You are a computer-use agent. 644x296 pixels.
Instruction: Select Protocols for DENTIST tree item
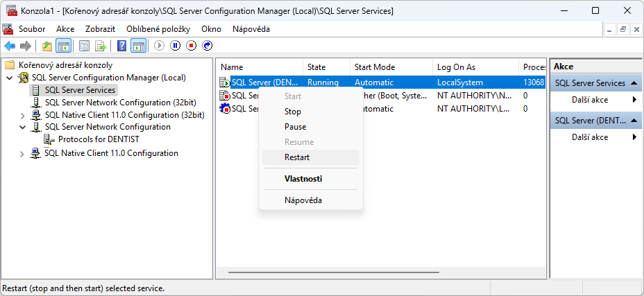[x=99, y=139]
